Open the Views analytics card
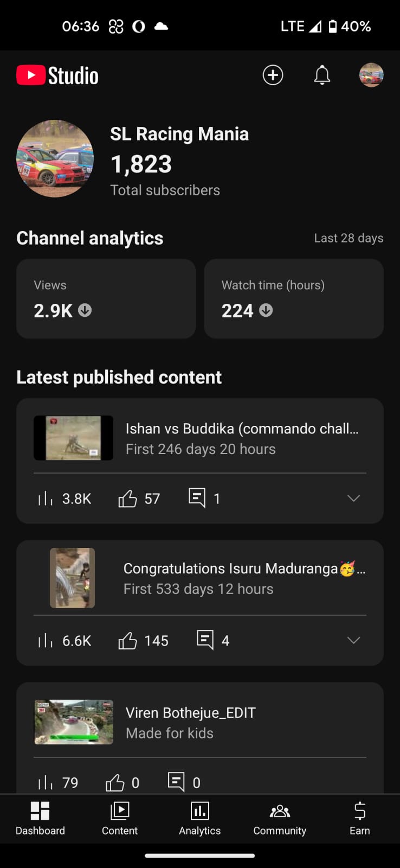Screen dimensions: 400x868 (x=106, y=298)
